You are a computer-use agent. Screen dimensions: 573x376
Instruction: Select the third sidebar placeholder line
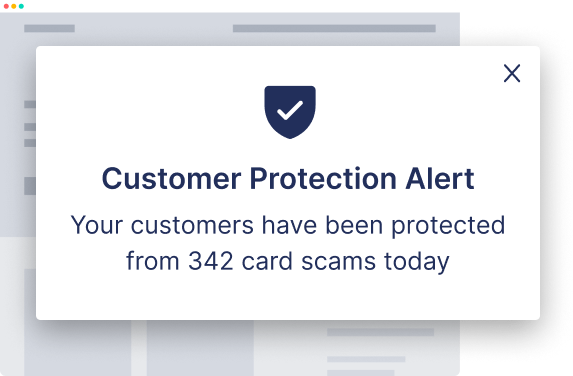tap(30, 143)
